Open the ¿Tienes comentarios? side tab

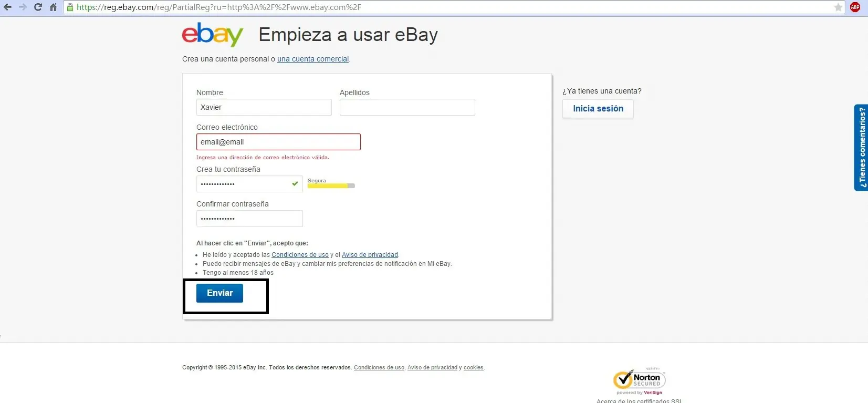coord(861,148)
